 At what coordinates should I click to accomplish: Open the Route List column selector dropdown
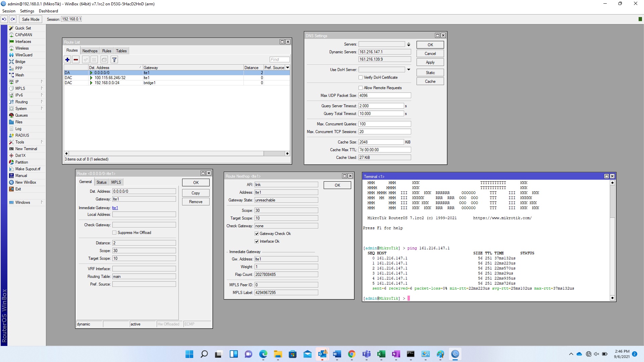(x=287, y=68)
